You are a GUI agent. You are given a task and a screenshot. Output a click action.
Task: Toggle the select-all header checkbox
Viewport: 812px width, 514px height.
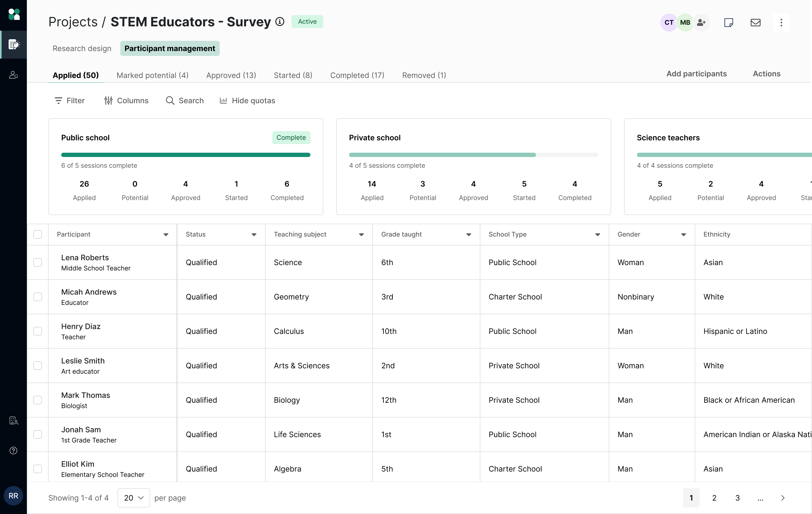click(38, 234)
